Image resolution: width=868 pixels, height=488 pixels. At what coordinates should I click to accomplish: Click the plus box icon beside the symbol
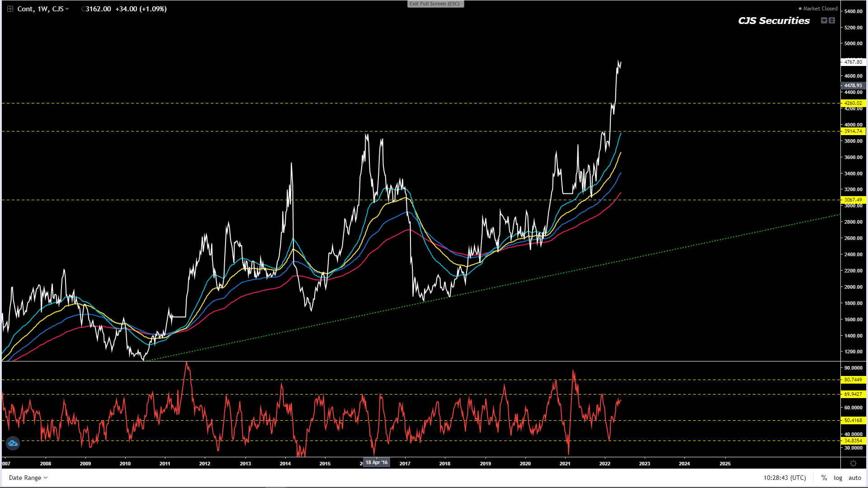[x=10, y=9]
